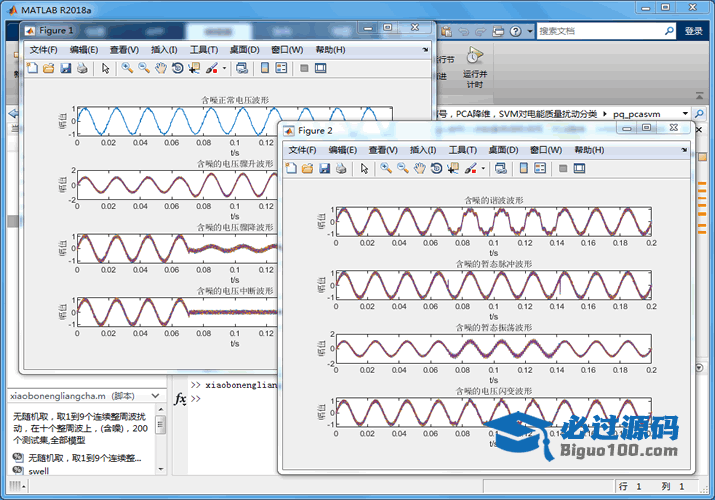This screenshot has width=715, height=500.
Task: Click Save figure icon in Figure 1
Action: [x=65, y=68]
